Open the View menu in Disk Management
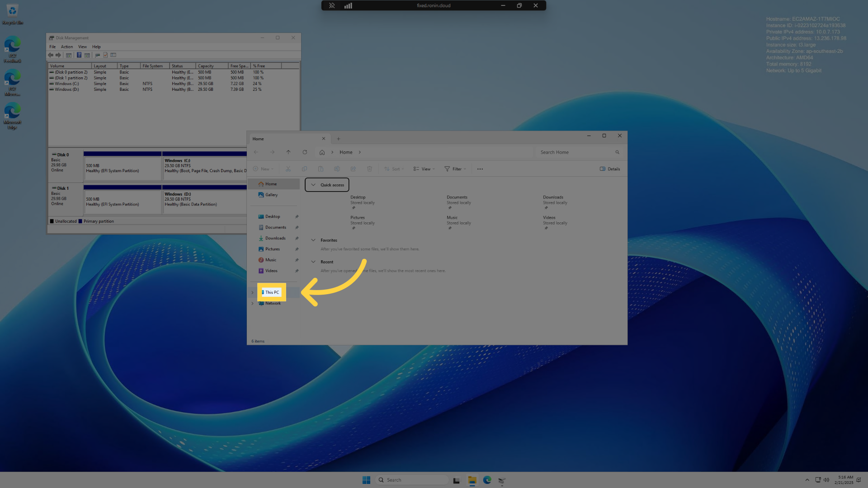Image resolution: width=868 pixels, height=488 pixels. coord(82,47)
